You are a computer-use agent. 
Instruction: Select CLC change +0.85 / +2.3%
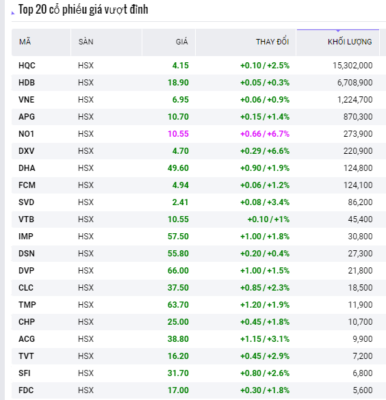[265, 288]
